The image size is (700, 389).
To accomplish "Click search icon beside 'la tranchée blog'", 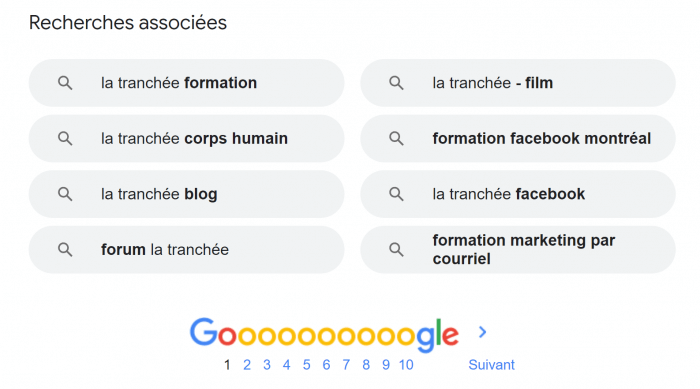I will [x=65, y=194].
